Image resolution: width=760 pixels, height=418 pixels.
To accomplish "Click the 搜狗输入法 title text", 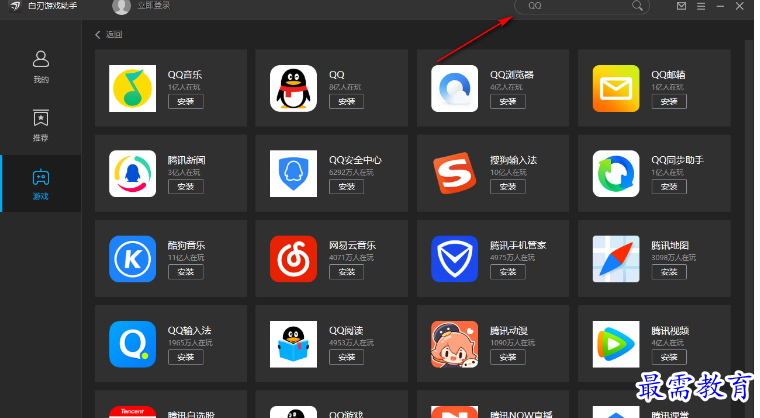I will 514,160.
